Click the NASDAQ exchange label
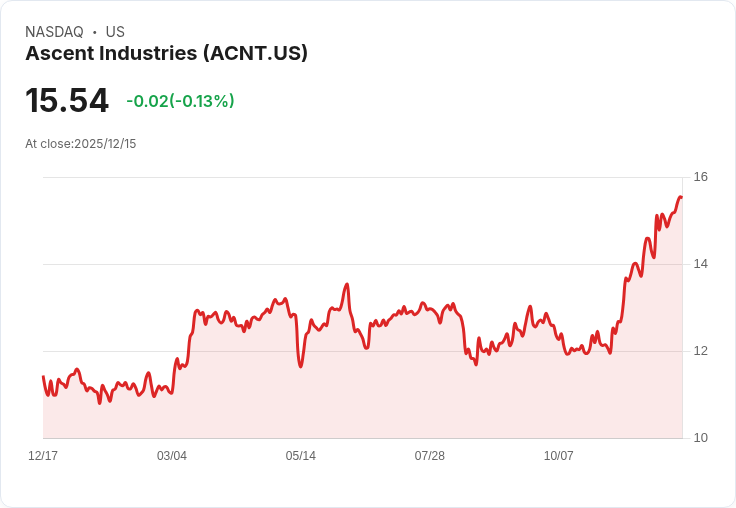Viewport: 736px width, 508px height. click(x=54, y=32)
